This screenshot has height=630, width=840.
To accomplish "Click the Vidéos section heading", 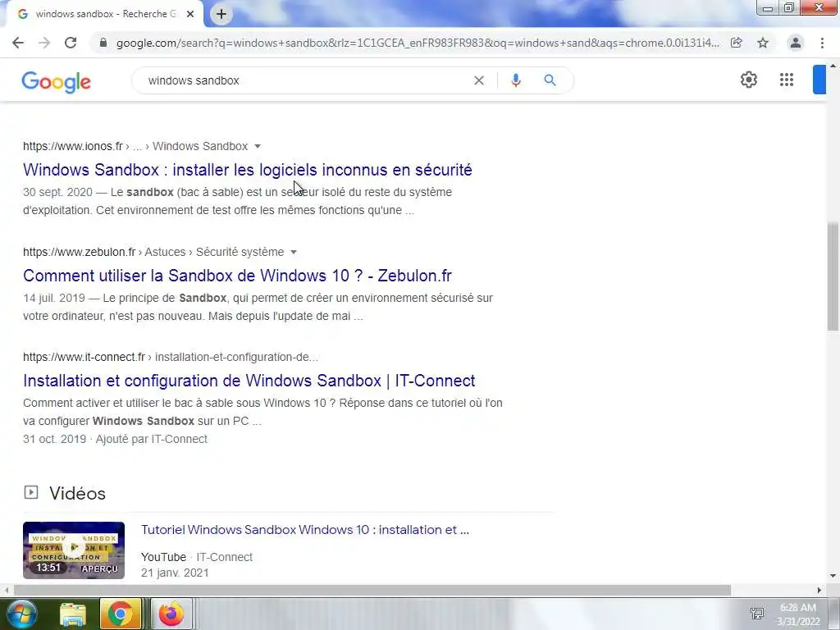I will pyautogui.click(x=77, y=493).
